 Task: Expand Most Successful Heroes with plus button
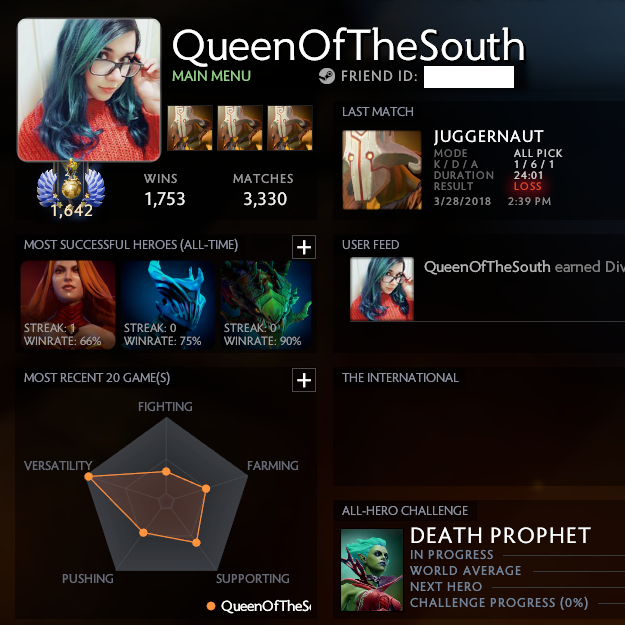pos(304,247)
